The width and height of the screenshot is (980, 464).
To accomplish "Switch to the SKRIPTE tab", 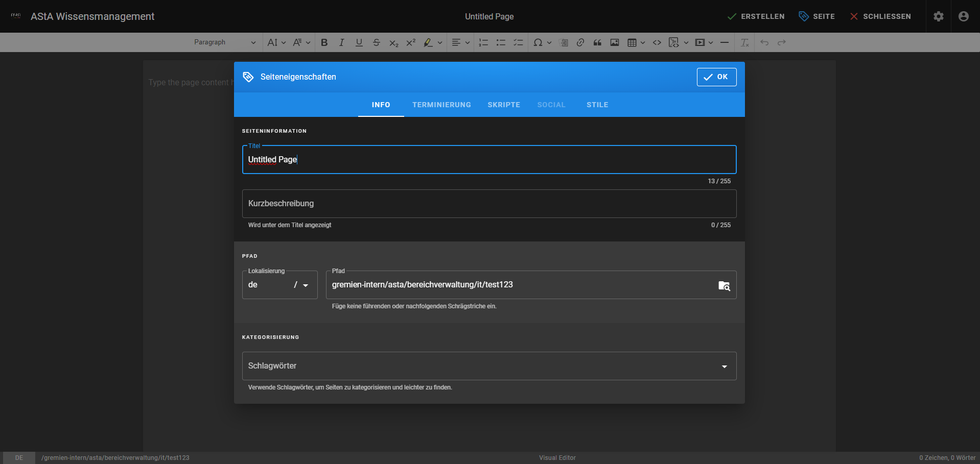I will tap(504, 105).
